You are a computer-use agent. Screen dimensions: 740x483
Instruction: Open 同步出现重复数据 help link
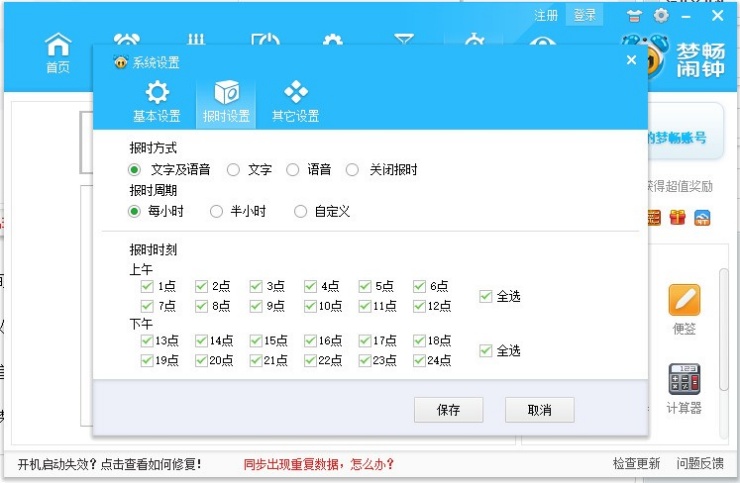[x=319, y=464]
